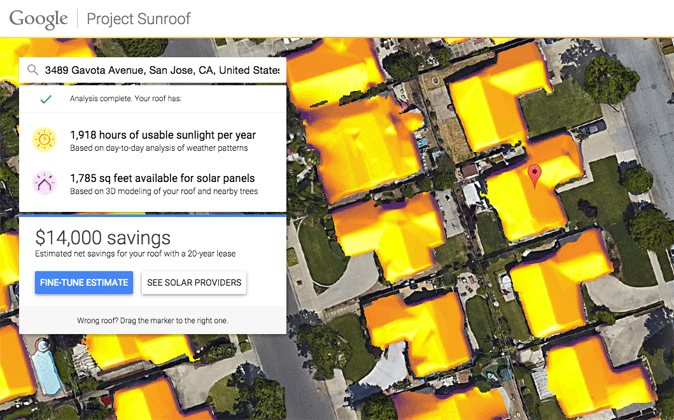Viewport: 674px width, 420px height.
Task: Click the Google logo
Action: coord(38,19)
